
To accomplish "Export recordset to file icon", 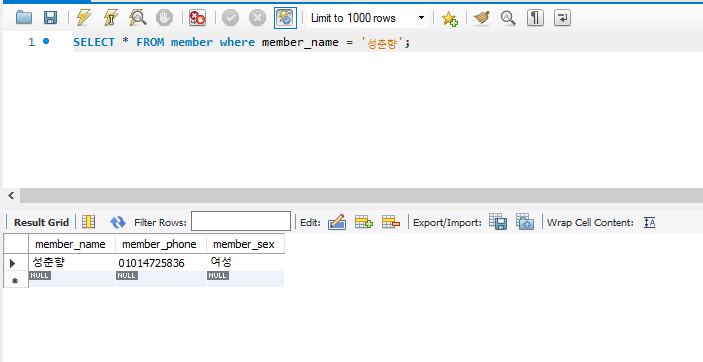I will click(498, 222).
